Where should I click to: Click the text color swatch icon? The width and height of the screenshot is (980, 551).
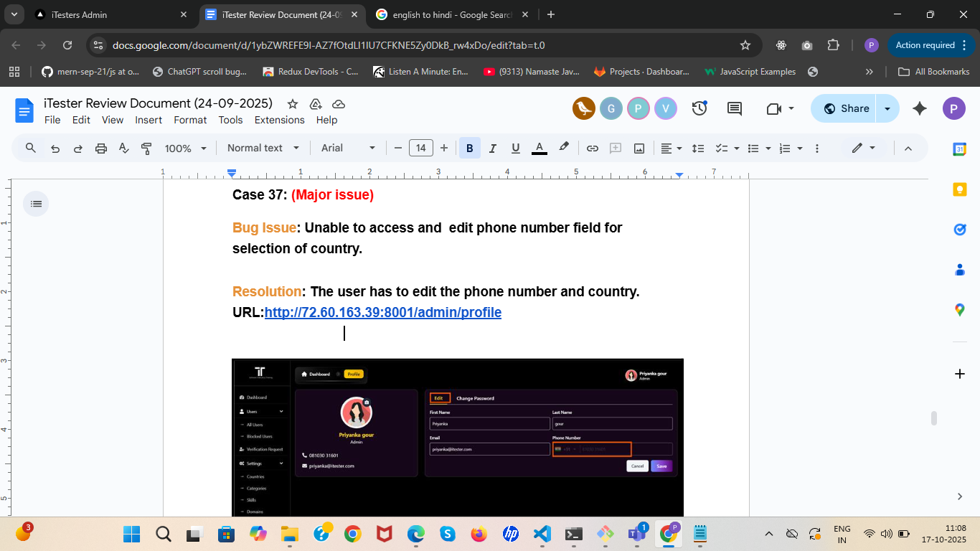[x=540, y=149]
